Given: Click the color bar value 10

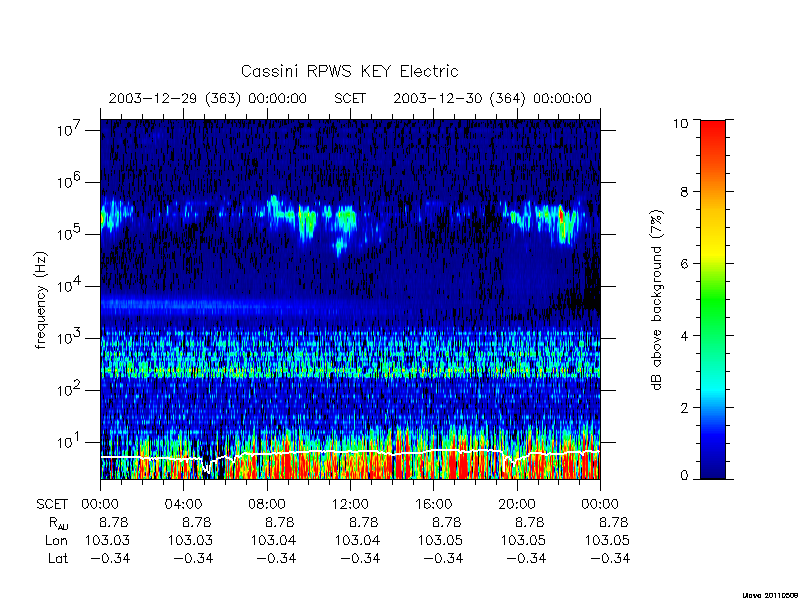Looking at the screenshot, I should [683, 123].
